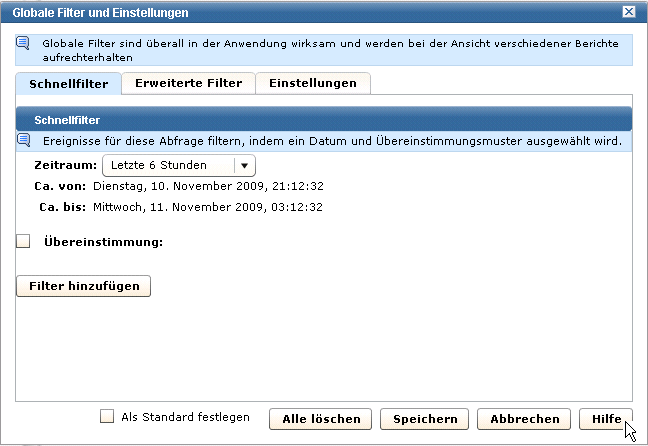
Task: Save with the Speichern button
Action: 425,419
